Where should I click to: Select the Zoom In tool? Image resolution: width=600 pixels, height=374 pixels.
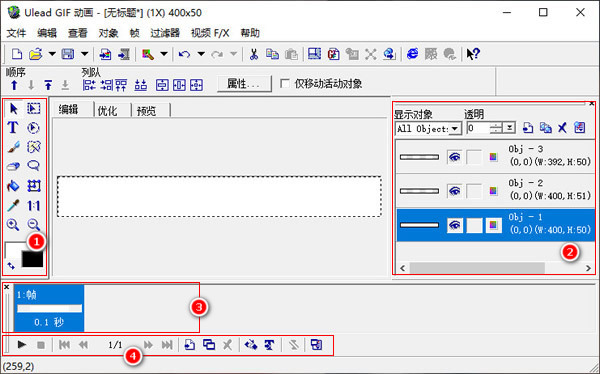(13, 225)
